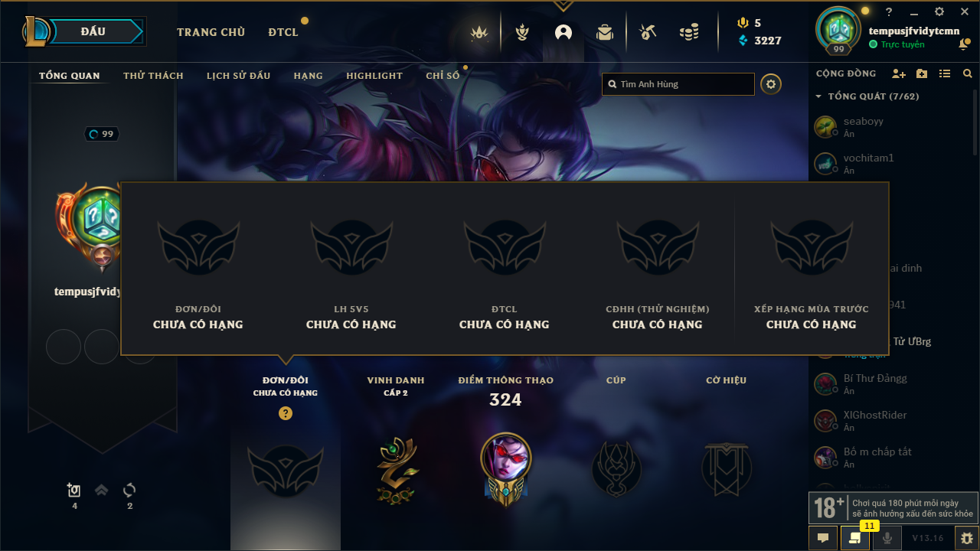Go to TRANG CHỦ home link

point(211,32)
